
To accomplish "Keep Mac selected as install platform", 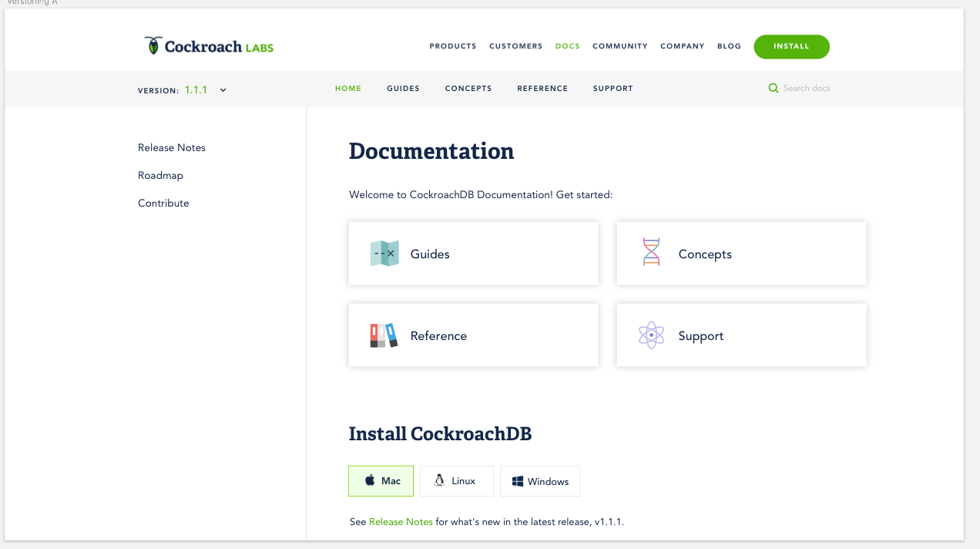I will 381,480.
